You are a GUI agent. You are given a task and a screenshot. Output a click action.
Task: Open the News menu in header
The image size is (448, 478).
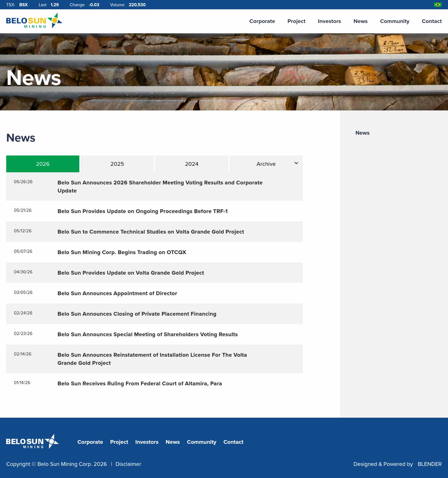point(361,21)
